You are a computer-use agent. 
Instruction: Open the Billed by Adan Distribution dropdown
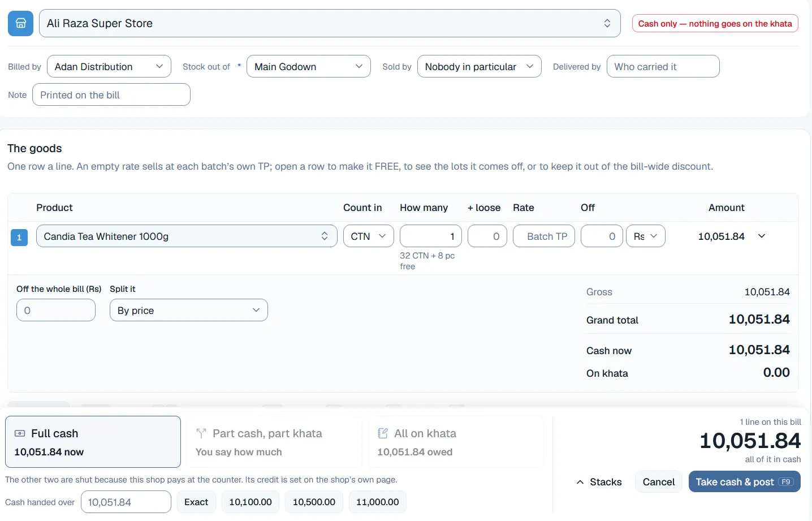[109, 66]
